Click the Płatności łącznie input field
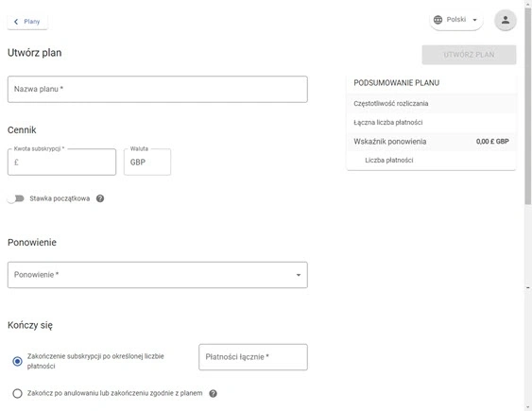The width and height of the screenshot is (532, 411). 253,357
